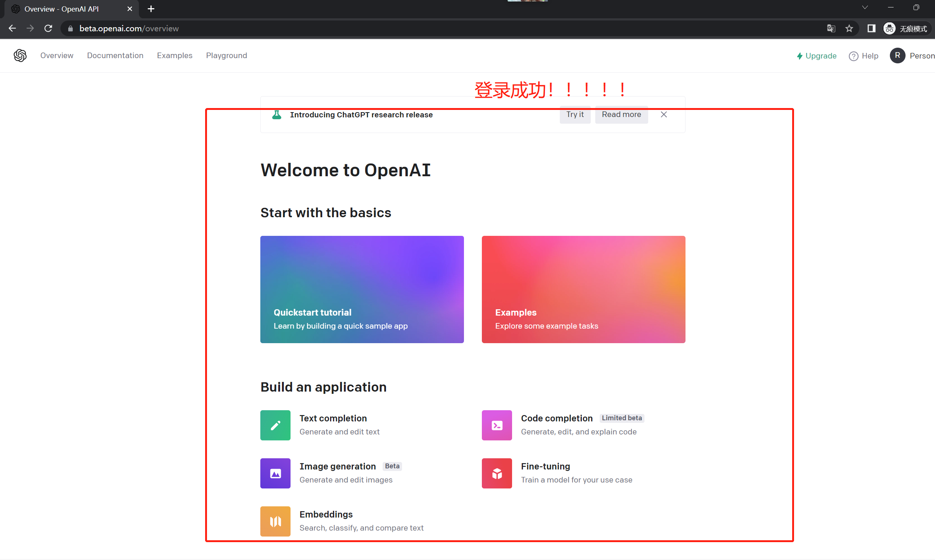The image size is (935, 560).
Task: Bookmark this page with the star icon
Action: point(849,28)
